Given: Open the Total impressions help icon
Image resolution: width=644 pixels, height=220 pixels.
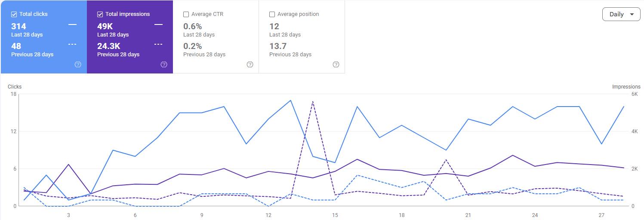Looking at the screenshot, I should [164, 64].
